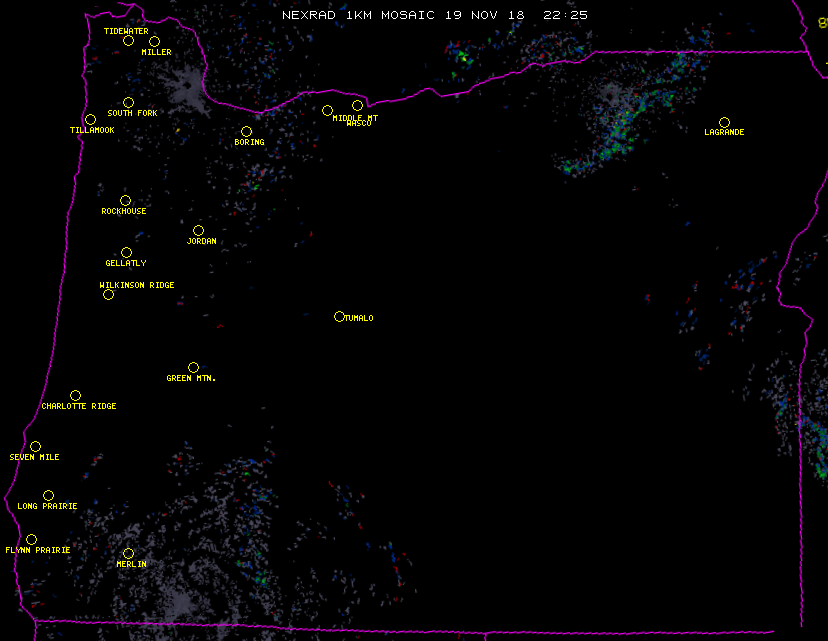Click the Long Prairie station circle
828x641 pixels.
(48, 495)
